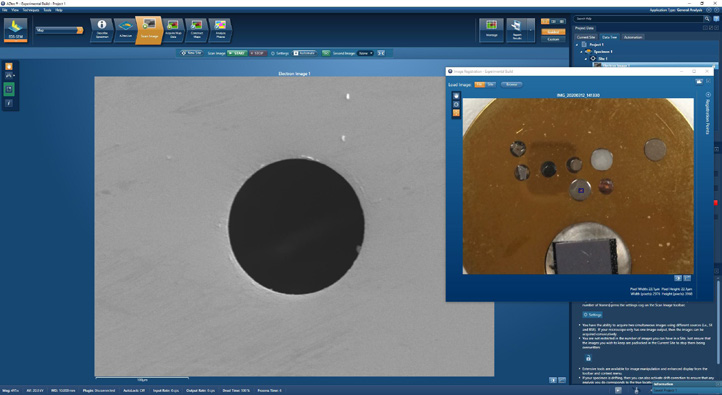Open the Tools menu
Viewport: 722px width, 395px height.
click(47, 10)
